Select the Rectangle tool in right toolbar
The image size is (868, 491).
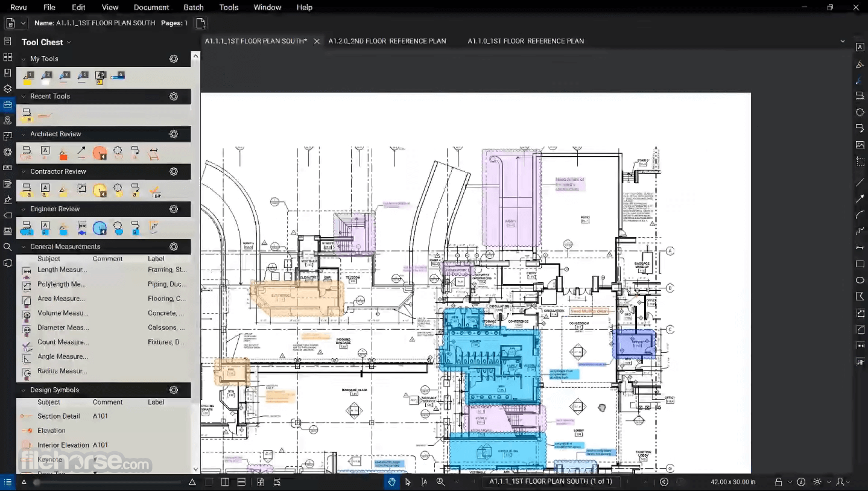coord(860,264)
